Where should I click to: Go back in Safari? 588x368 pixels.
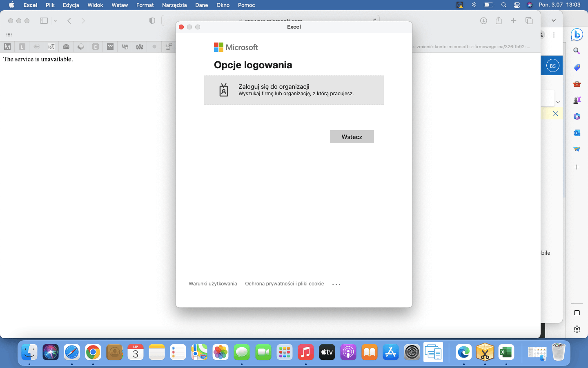pyautogui.click(x=69, y=21)
